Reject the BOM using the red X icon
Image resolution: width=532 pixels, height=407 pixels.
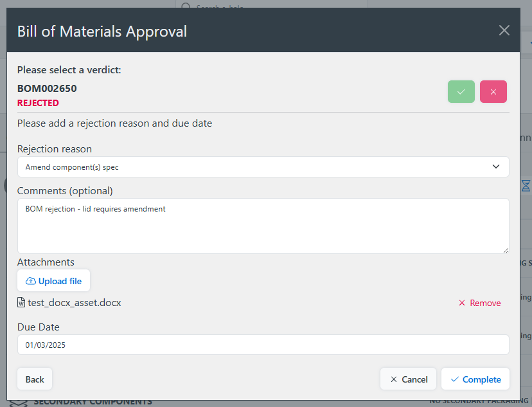(493, 91)
